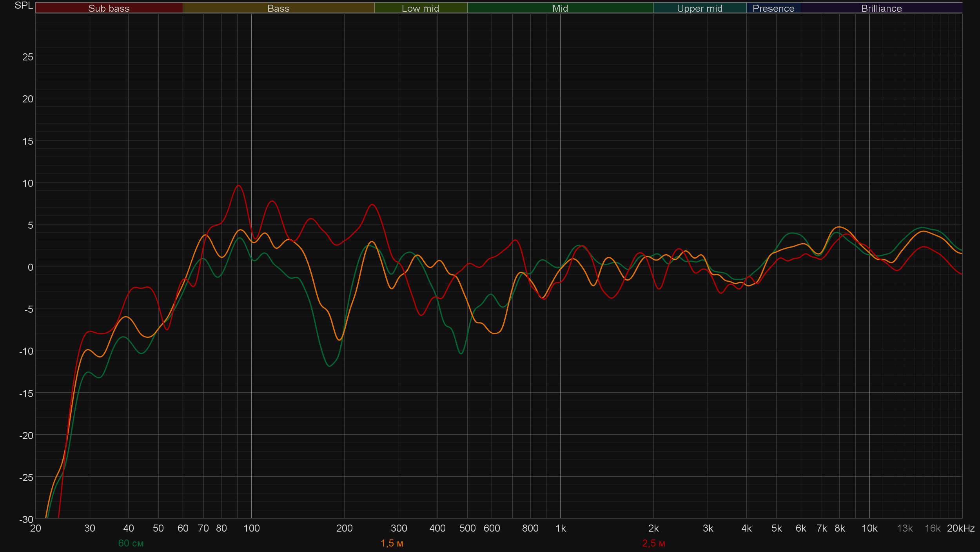Click the 100 Hz tick label
Viewport: 980px width, 552px height.
point(251,528)
